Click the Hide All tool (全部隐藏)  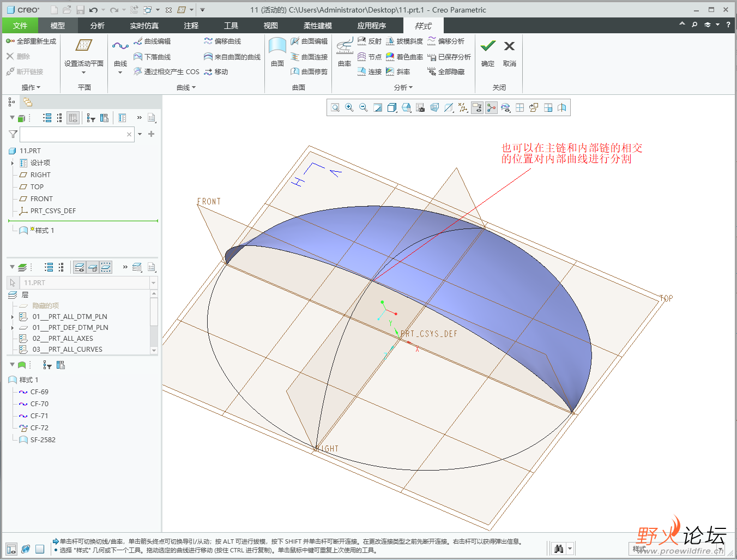coord(446,71)
